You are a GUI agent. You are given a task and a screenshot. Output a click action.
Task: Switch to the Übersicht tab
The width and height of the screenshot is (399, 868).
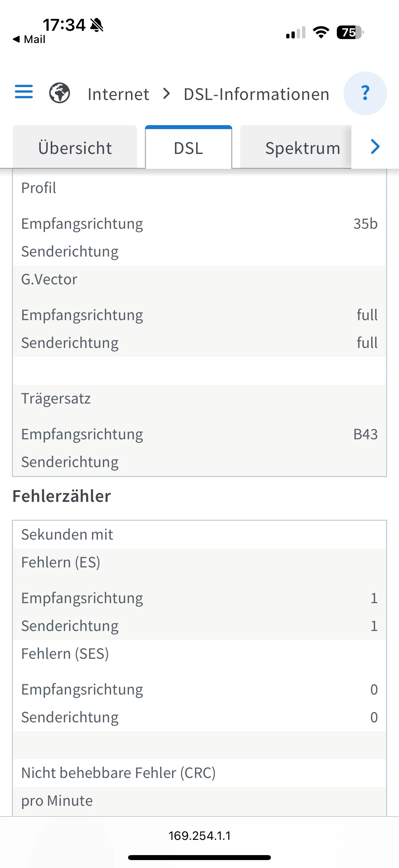75,148
